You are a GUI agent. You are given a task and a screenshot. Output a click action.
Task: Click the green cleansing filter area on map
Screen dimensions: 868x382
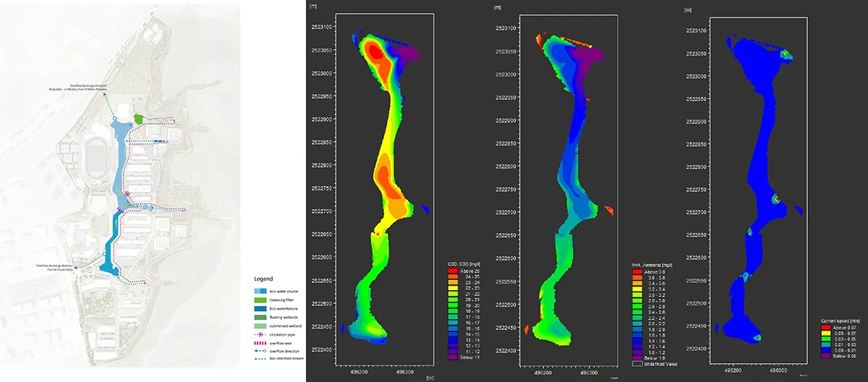pyautogui.click(x=140, y=117)
